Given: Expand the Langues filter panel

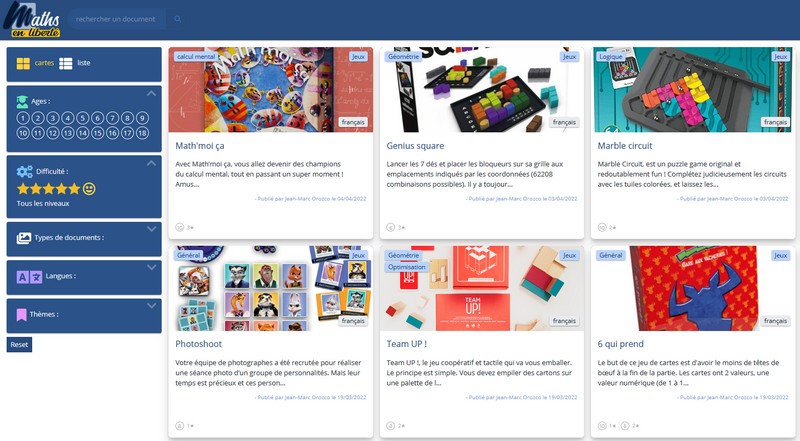Looking at the screenshot, I should (152, 267).
